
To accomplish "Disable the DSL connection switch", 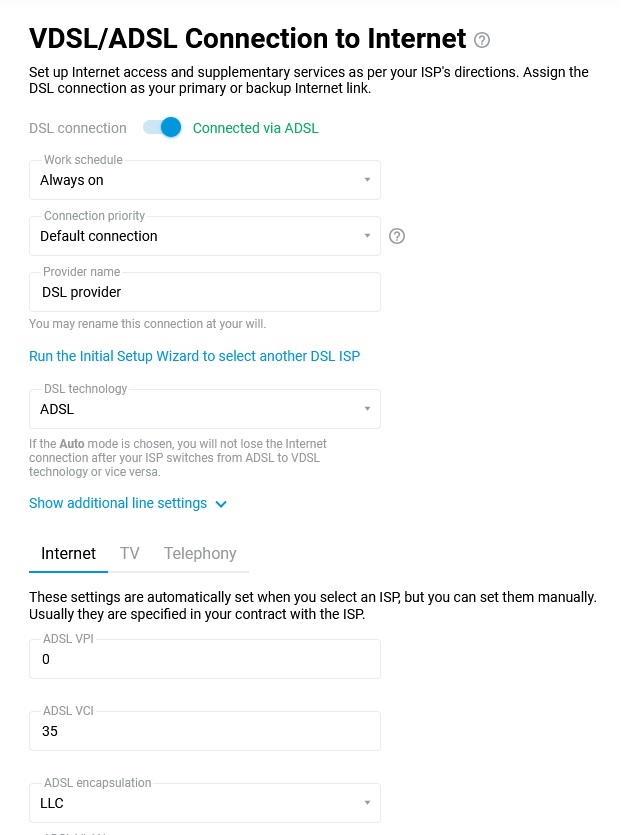I will click(x=160, y=128).
